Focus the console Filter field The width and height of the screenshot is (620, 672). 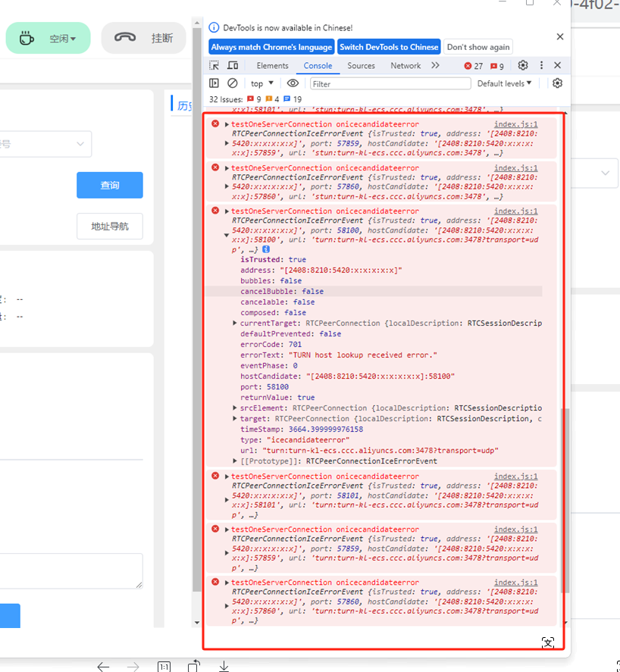(390, 84)
